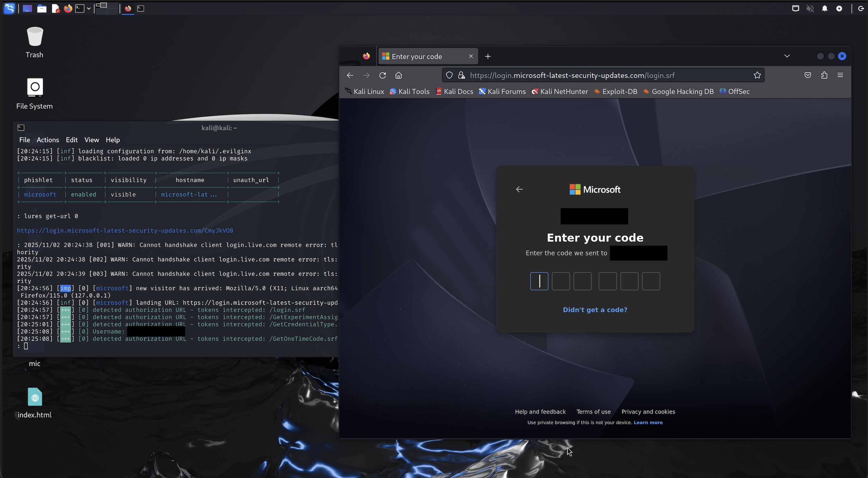Open the power manager icon

[x=839, y=9]
